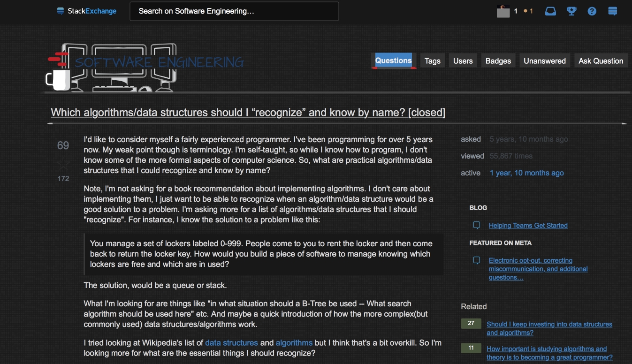Click the search on Software Engineering field
Screen dimensions: 632x364
pyautogui.click(x=234, y=11)
